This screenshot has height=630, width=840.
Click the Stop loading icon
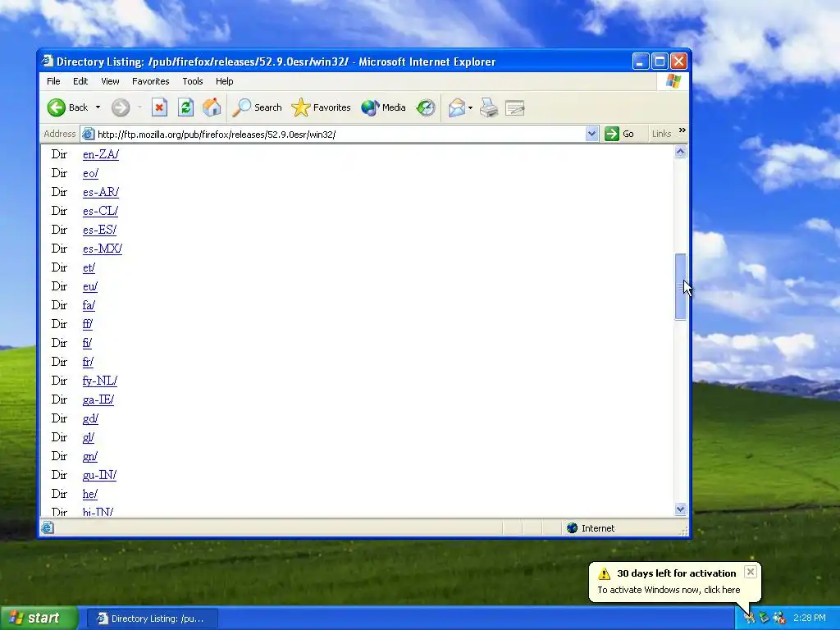[159, 107]
